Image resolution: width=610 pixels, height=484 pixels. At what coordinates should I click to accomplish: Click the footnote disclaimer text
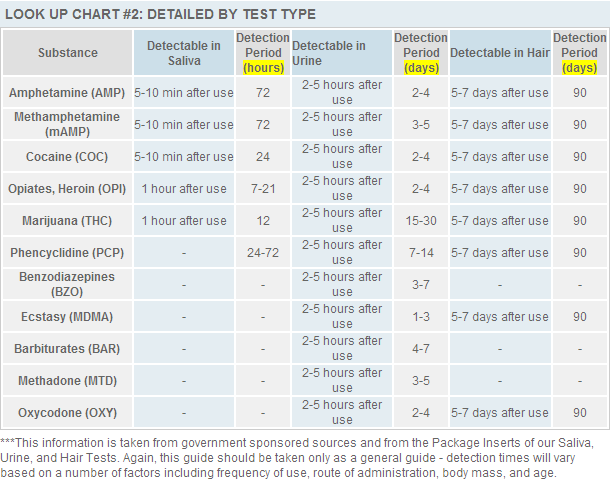point(297,458)
